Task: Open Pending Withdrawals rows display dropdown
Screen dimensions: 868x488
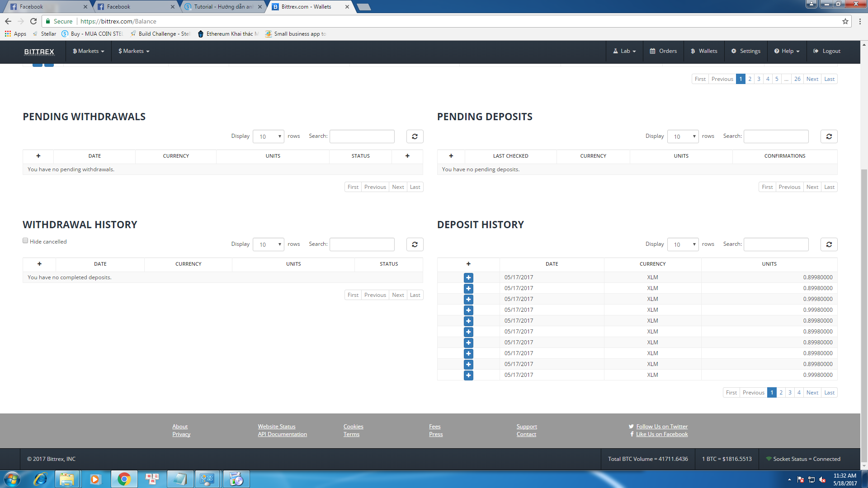Action: click(x=269, y=136)
